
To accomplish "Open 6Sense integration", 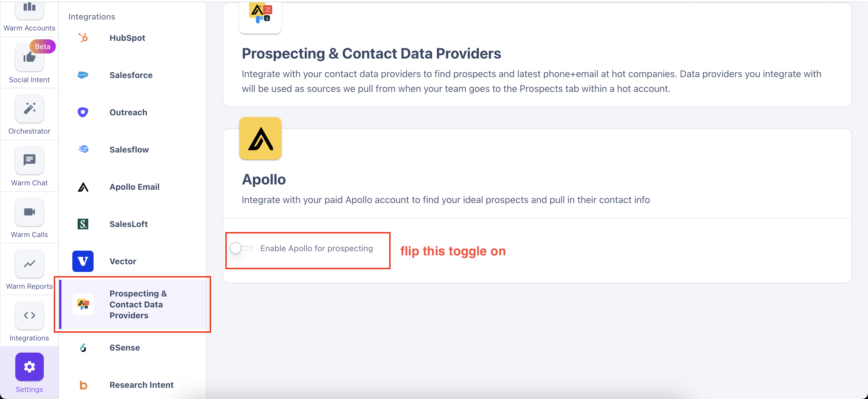I will pos(124,347).
